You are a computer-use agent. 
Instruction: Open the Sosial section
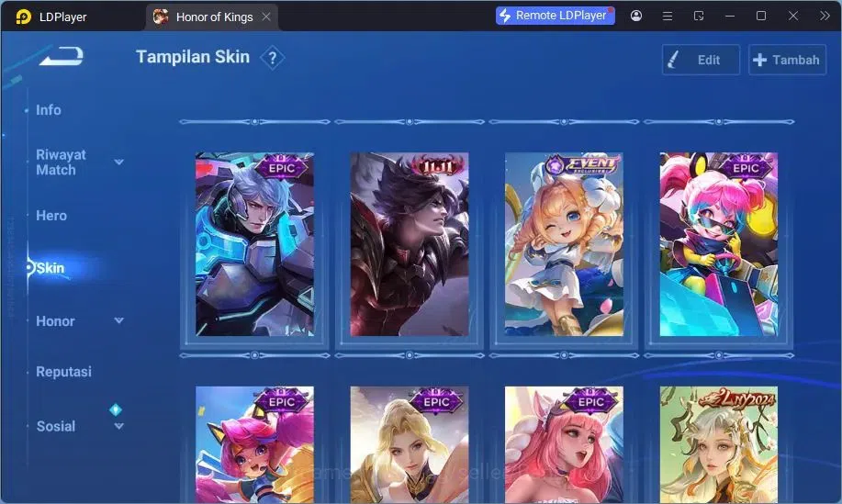pos(56,426)
